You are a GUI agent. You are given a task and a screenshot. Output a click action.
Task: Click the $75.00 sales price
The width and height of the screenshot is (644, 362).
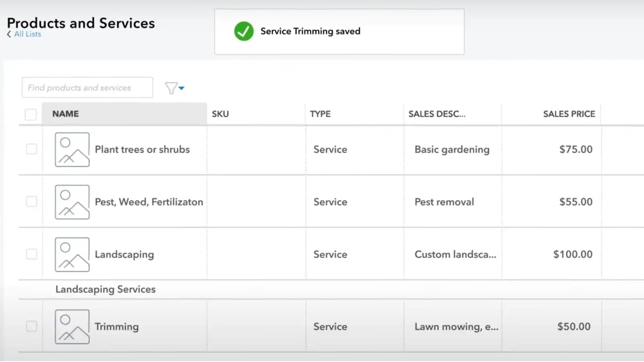tap(576, 149)
